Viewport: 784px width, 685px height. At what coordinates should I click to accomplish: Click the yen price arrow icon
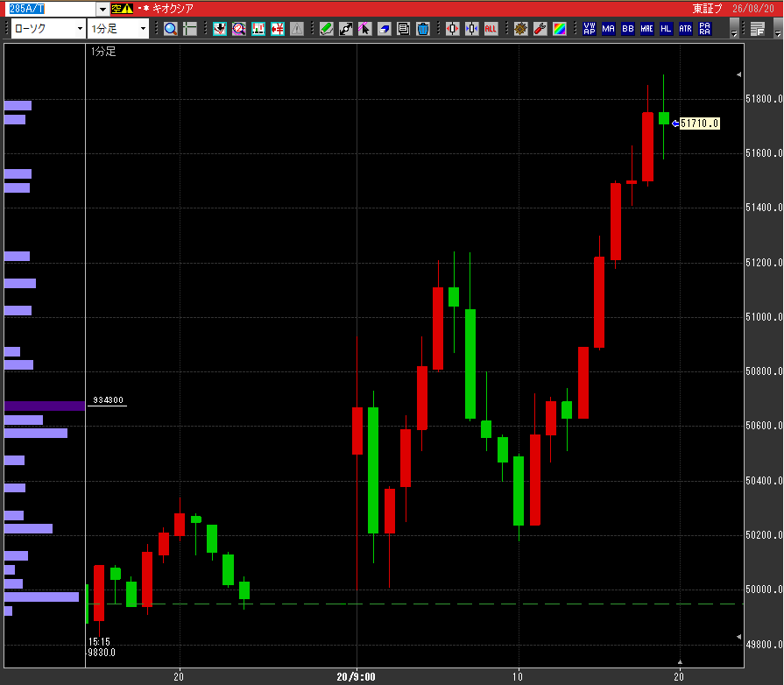(x=278, y=29)
